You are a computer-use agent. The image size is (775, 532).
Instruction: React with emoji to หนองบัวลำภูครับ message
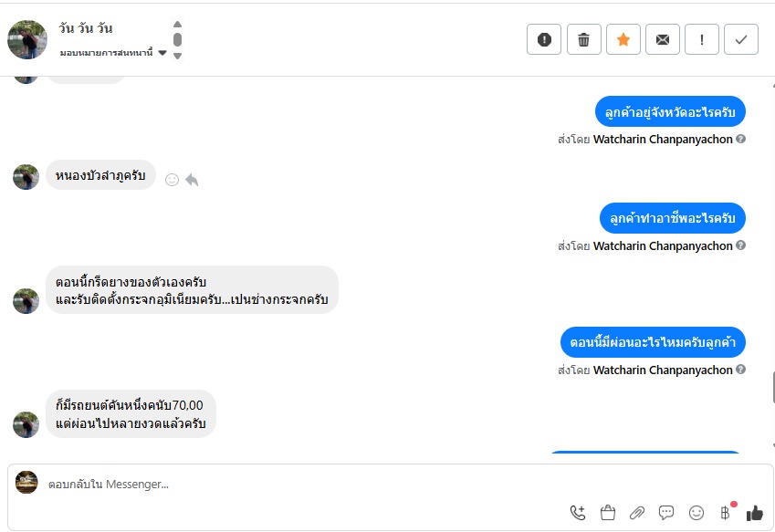[172, 180]
